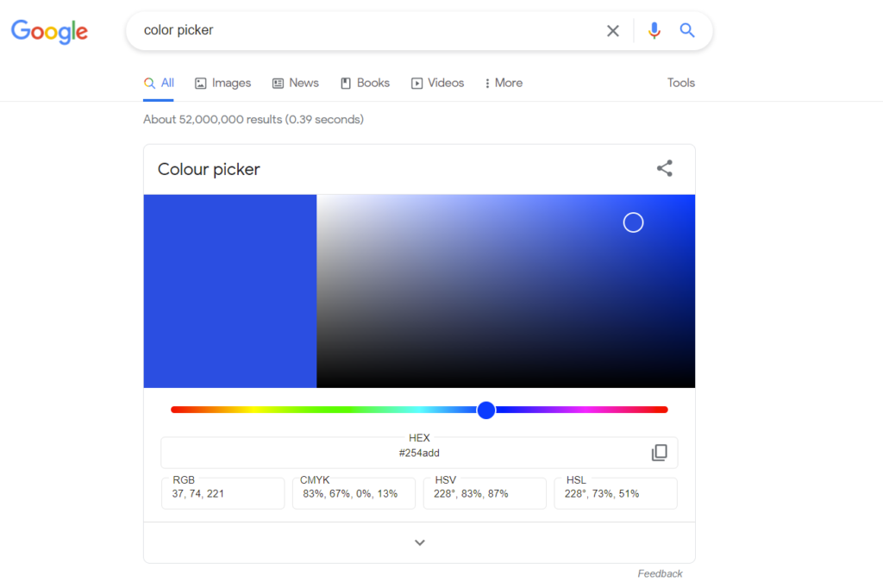Click the solid blue colour preview swatch

pos(229,291)
